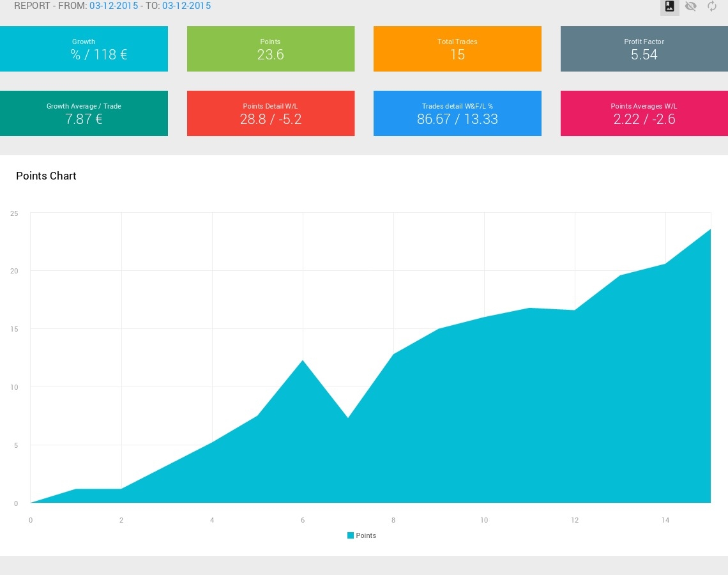
Task: Open the Profit Factor 5.54 card
Action: pyautogui.click(x=644, y=49)
